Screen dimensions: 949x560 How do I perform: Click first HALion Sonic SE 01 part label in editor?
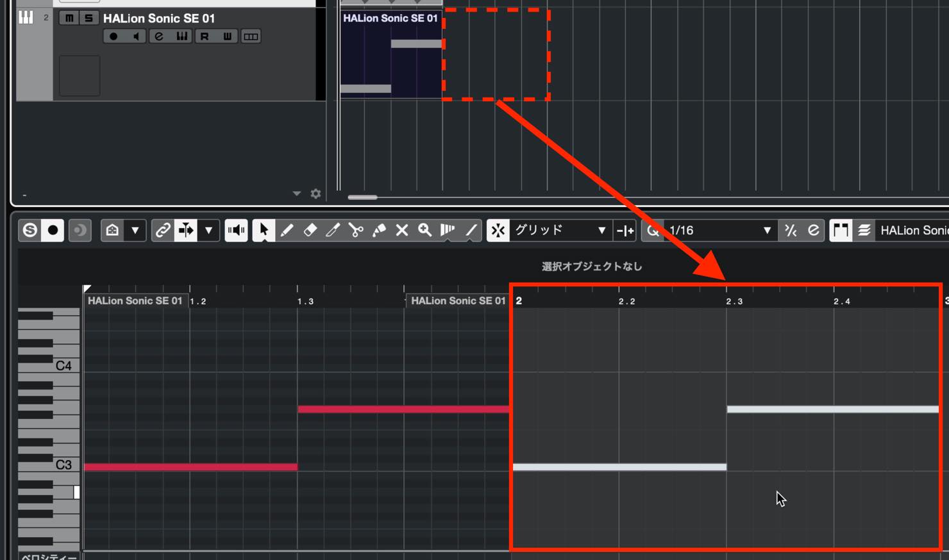click(135, 301)
